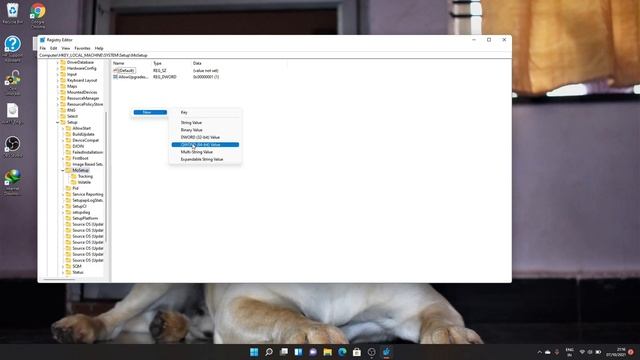Create a new Expandable String Value
640x360 pixels.
[x=205, y=159]
